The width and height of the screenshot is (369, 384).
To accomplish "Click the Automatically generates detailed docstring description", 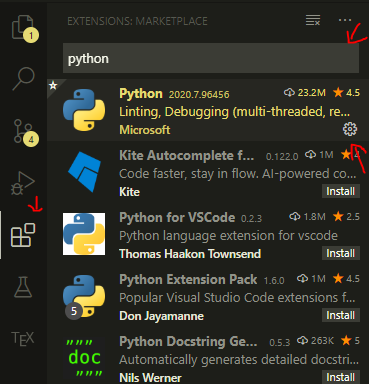I will (239, 360).
